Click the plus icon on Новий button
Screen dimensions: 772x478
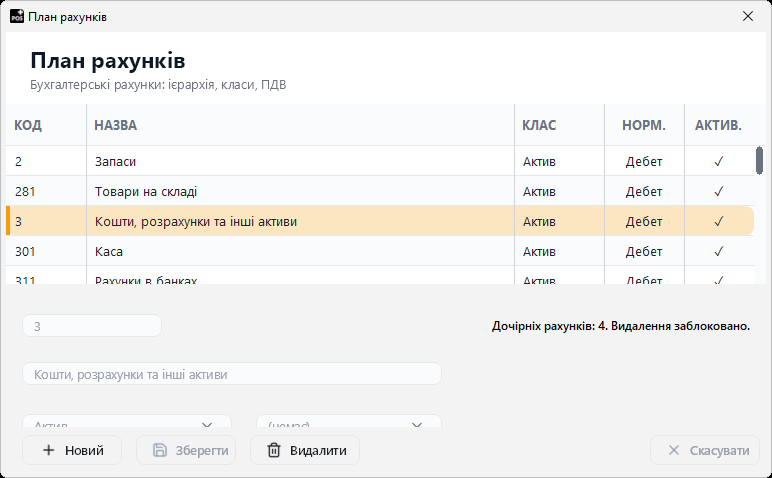point(48,450)
